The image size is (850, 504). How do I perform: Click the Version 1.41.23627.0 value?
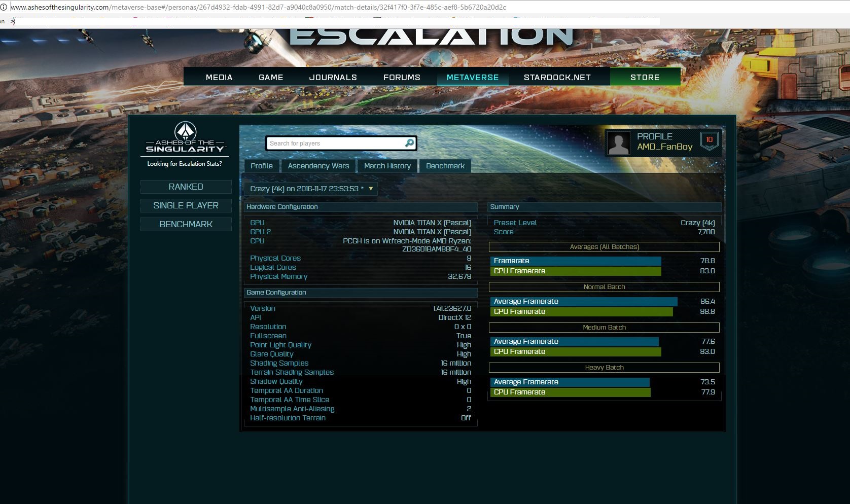click(x=452, y=308)
